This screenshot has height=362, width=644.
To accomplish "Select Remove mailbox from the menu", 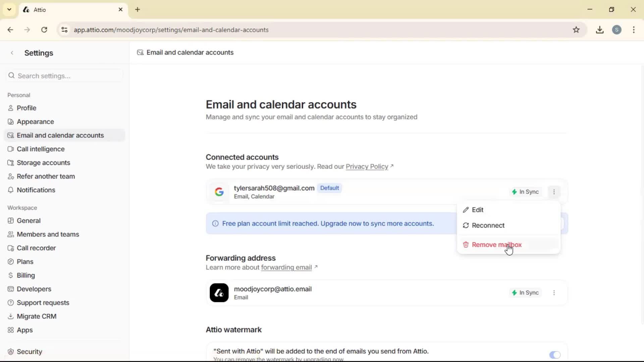I will (496, 245).
